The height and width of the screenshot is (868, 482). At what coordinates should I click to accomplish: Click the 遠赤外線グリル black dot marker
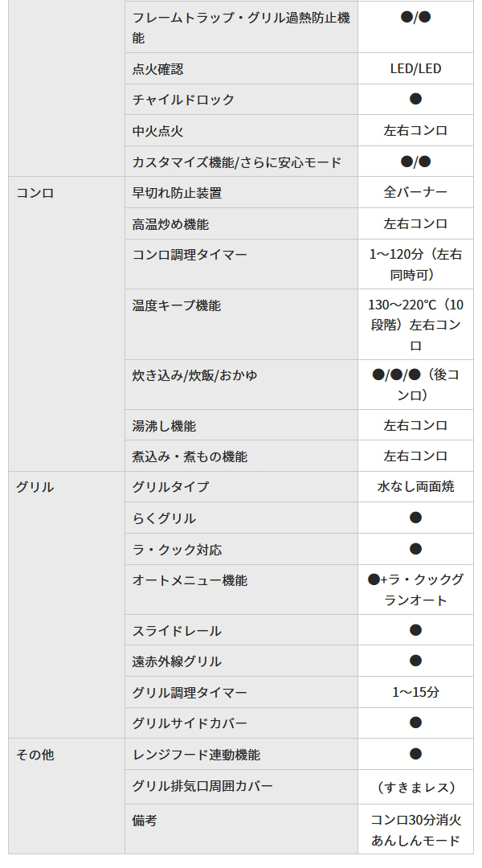pos(415,661)
